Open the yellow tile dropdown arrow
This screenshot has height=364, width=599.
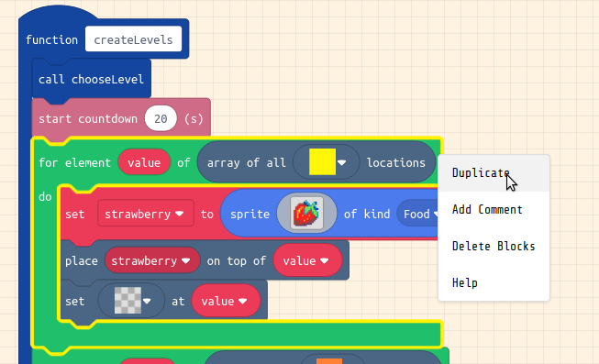[342, 162]
